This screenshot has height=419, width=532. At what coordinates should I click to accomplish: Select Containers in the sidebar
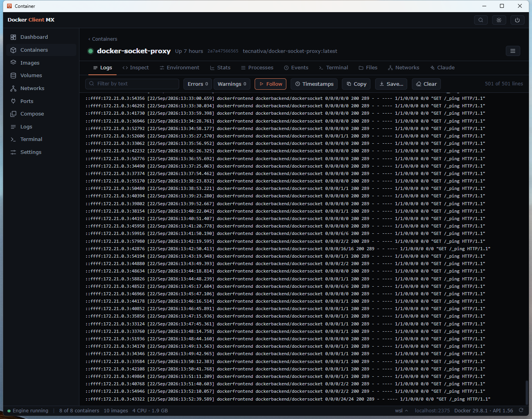(x=41, y=50)
